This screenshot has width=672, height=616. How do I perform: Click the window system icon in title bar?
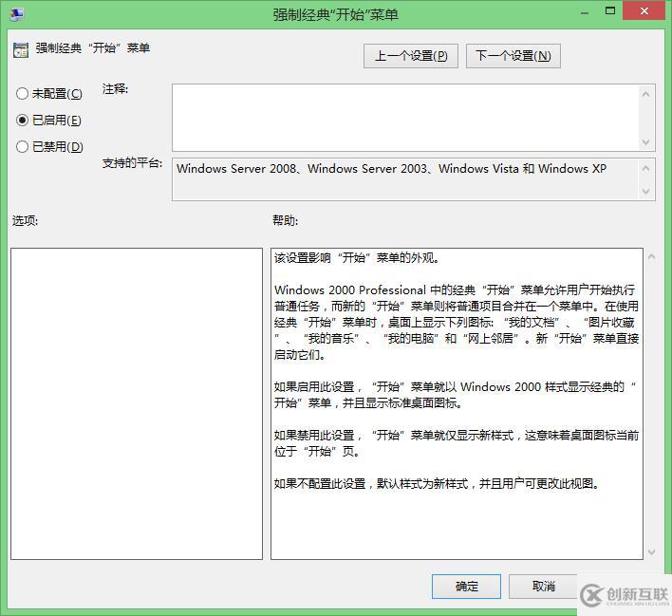(16, 14)
